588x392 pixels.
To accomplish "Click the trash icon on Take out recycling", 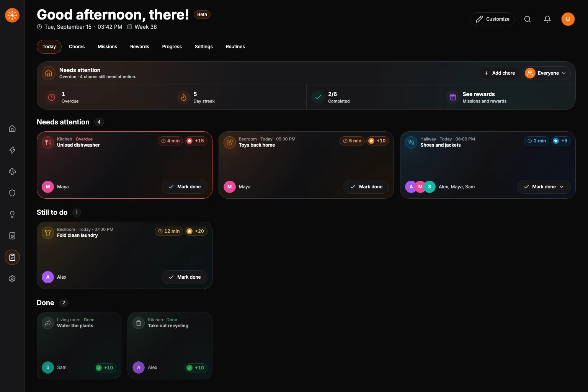I will coord(139,323).
